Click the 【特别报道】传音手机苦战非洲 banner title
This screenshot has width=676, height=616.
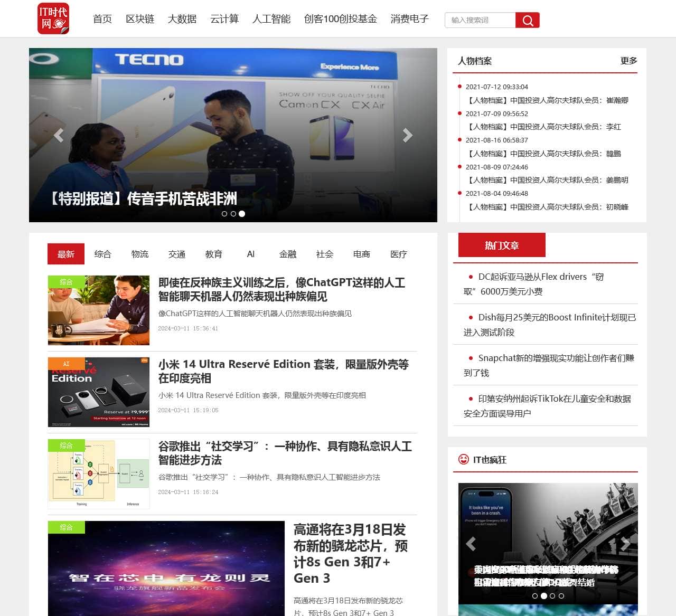pyautogui.click(x=143, y=198)
